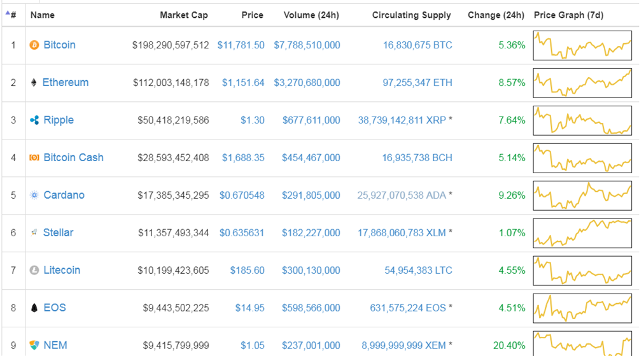Click NEM 24h change 20.40%
This screenshot has width=644, height=356.
coord(509,345)
